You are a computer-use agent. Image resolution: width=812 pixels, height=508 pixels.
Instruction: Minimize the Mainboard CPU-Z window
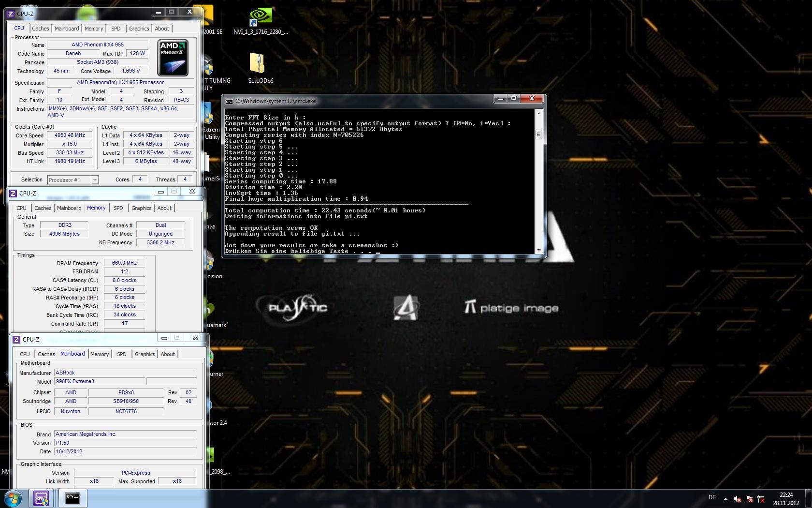coord(164,337)
